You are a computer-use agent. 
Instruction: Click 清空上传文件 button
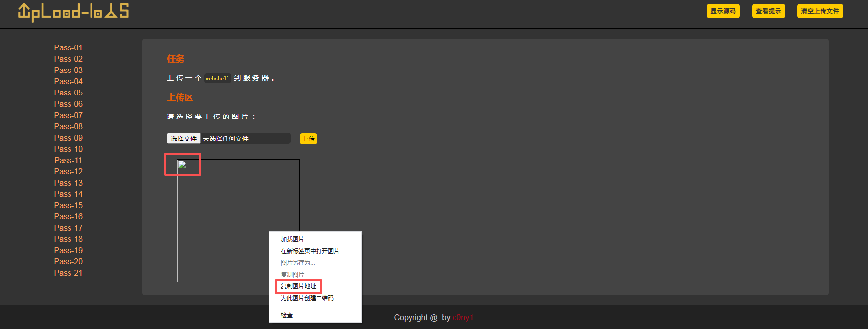(x=820, y=11)
